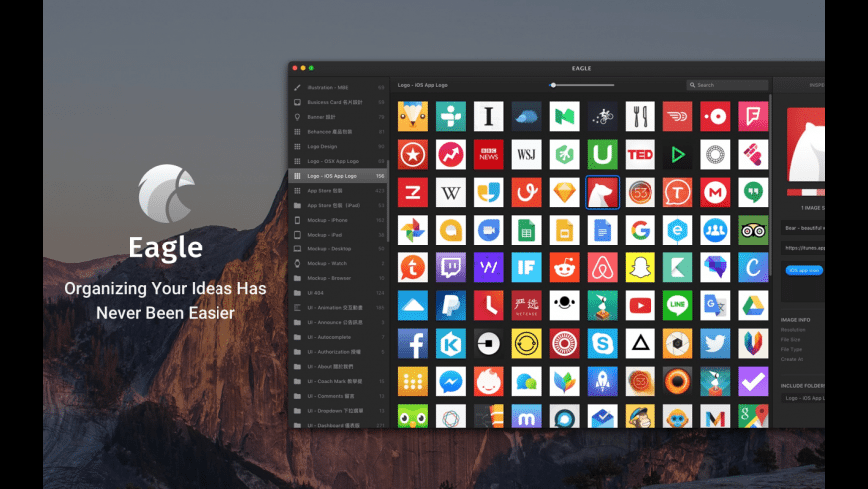The width and height of the screenshot is (868, 489).
Task: Choose the Foursquare F logo
Action: [753, 117]
